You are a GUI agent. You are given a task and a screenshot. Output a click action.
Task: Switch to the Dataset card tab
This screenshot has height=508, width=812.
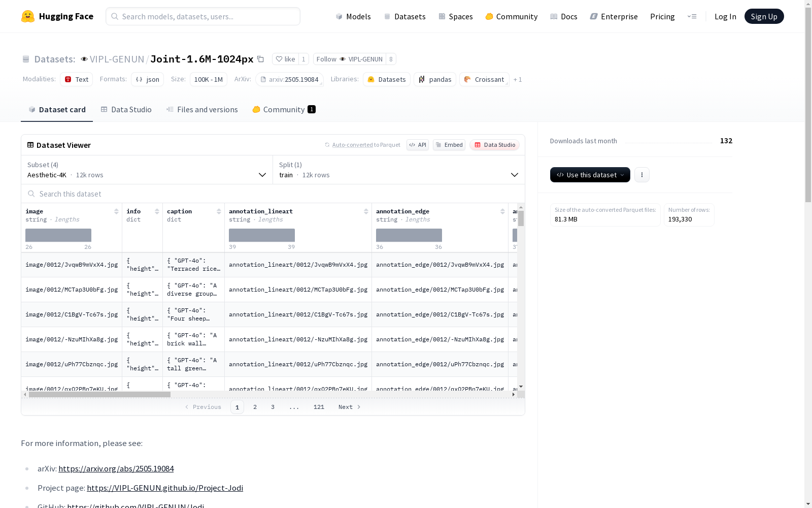point(57,109)
